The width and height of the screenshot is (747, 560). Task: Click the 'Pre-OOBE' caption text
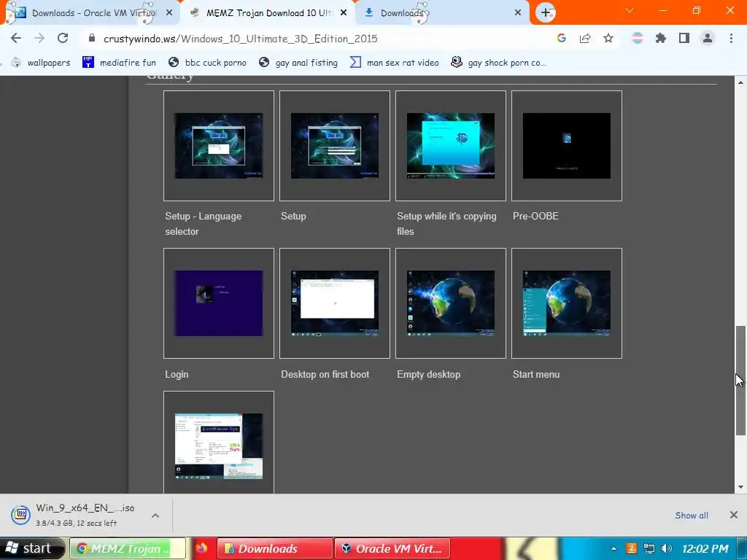(x=535, y=216)
